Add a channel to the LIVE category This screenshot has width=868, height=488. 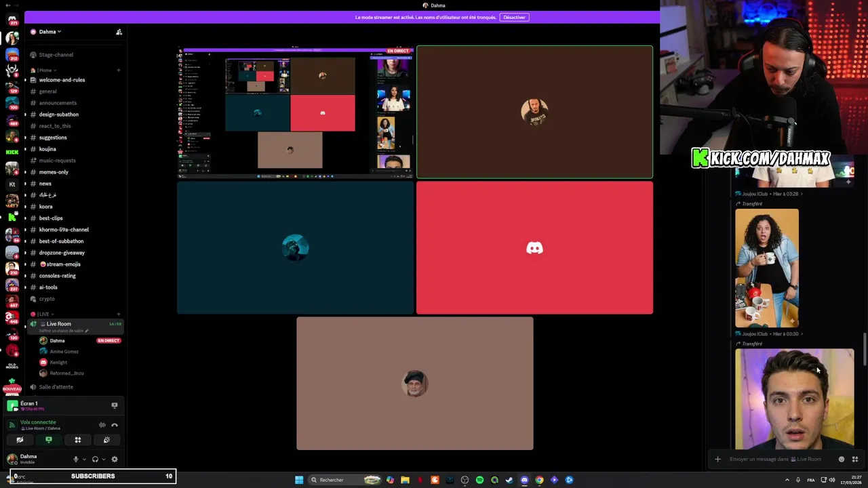(x=119, y=314)
